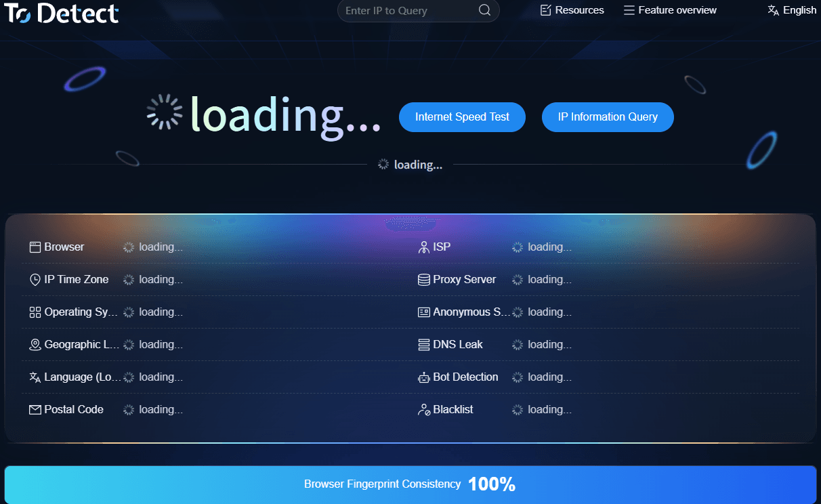Viewport: 821px width, 504px height.
Task: Click the Bot Detection robot icon
Action: click(x=424, y=377)
